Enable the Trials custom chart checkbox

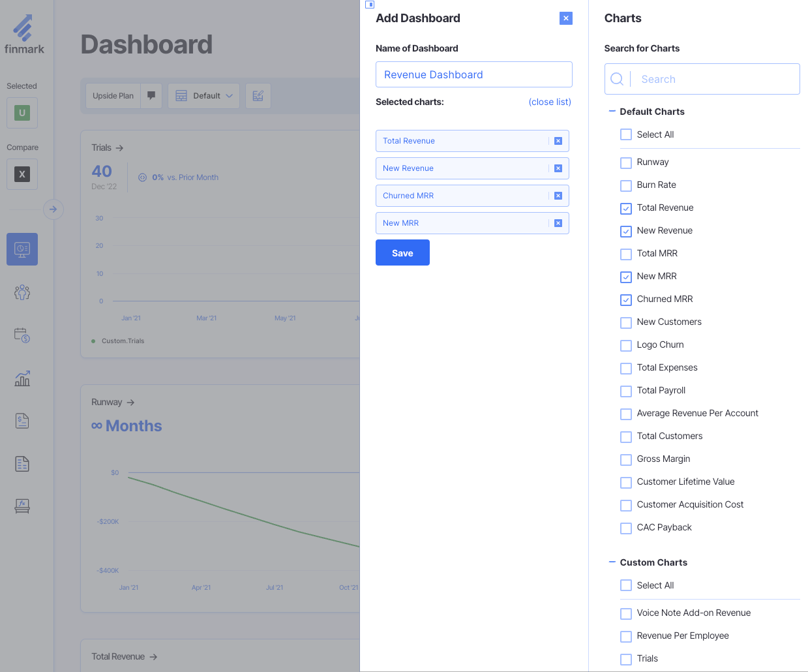click(x=625, y=659)
